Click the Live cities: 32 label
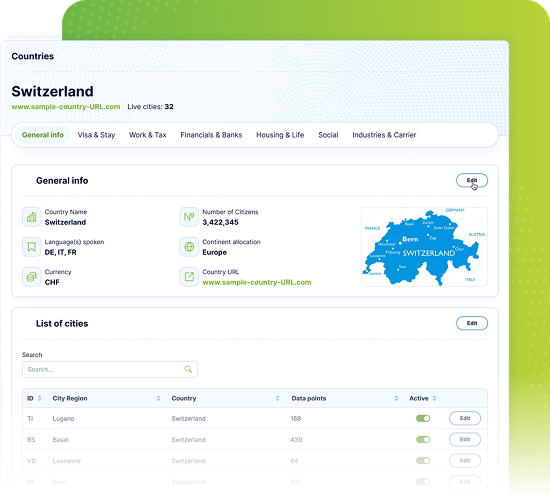 click(150, 107)
